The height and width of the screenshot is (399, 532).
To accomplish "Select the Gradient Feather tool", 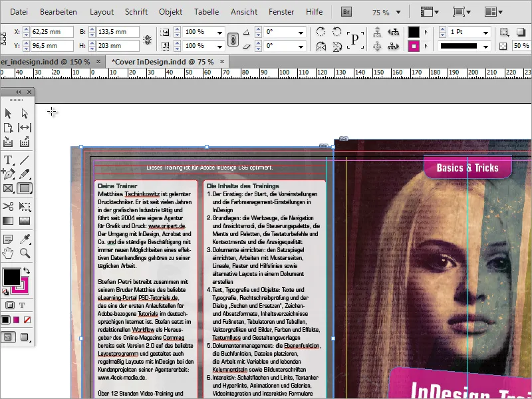I will pyautogui.click(x=25, y=221).
